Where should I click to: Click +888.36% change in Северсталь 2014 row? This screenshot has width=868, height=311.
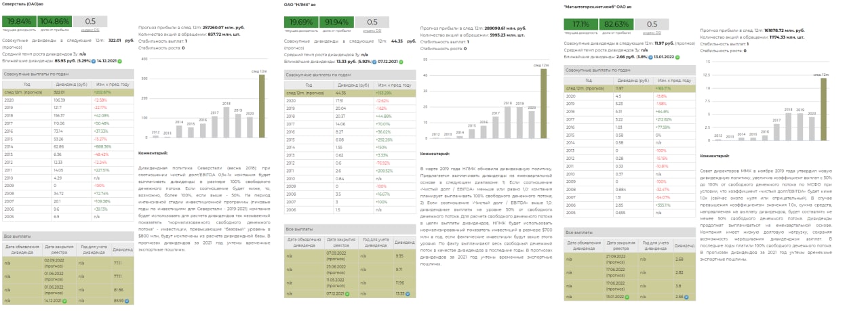(x=102, y=146)
